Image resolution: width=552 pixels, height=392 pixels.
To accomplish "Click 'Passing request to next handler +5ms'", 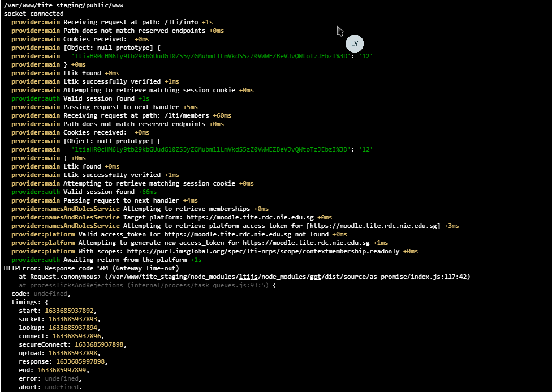I will [x=131, y=107].
